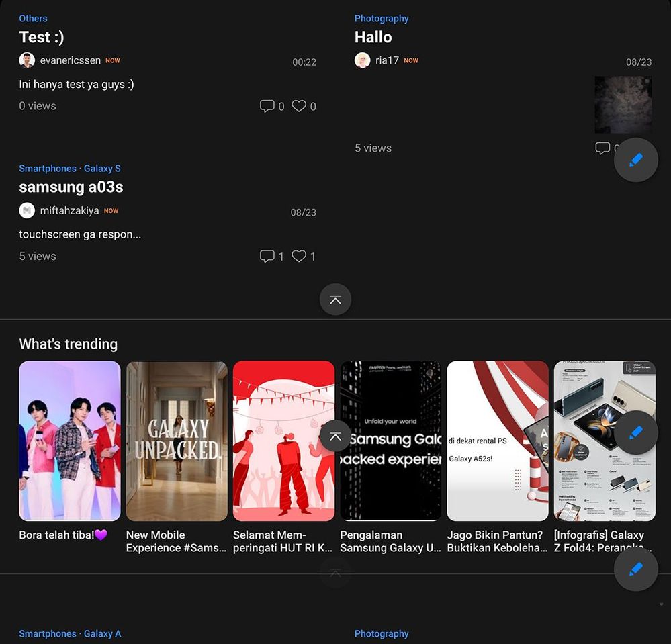Click the username ria17

pyautogui.click(x=387, y=60)
